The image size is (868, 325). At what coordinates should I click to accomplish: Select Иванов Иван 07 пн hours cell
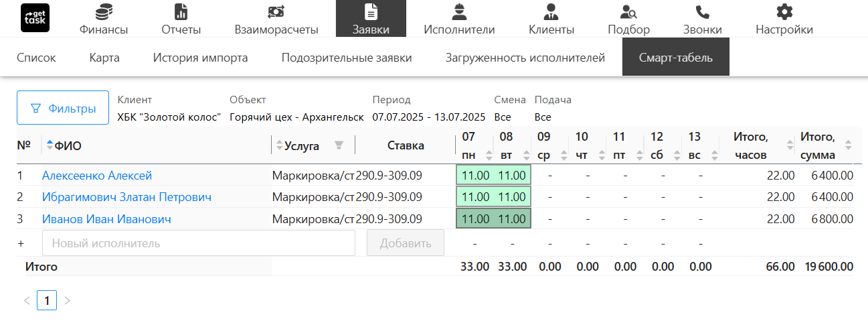pyautogui.click(x=475, y=219)
